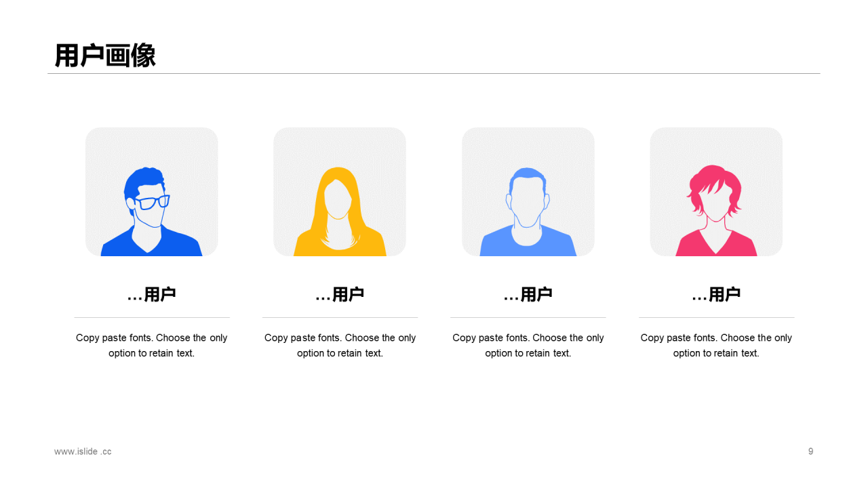Select the pink short-haired woman avatar

[x=716, y=211]
